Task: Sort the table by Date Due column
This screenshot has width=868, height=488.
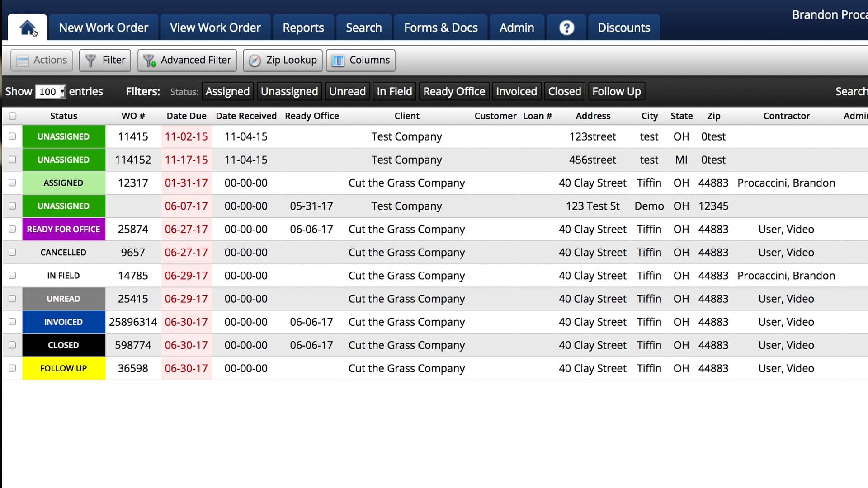Action: click(186, 116)
